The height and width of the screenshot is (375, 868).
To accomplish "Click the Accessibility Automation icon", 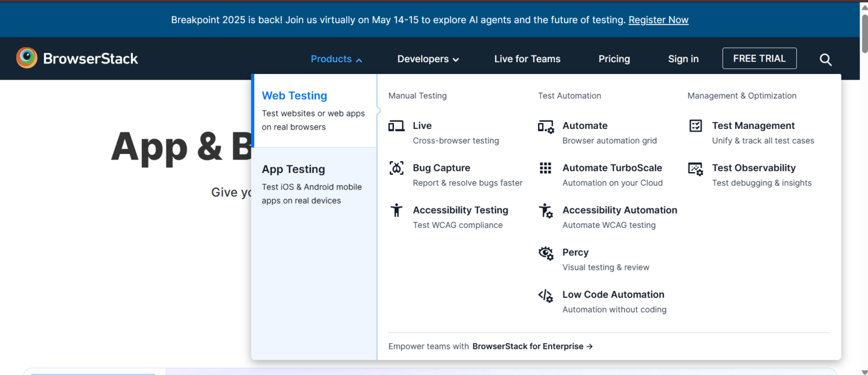I will (545, 210).
